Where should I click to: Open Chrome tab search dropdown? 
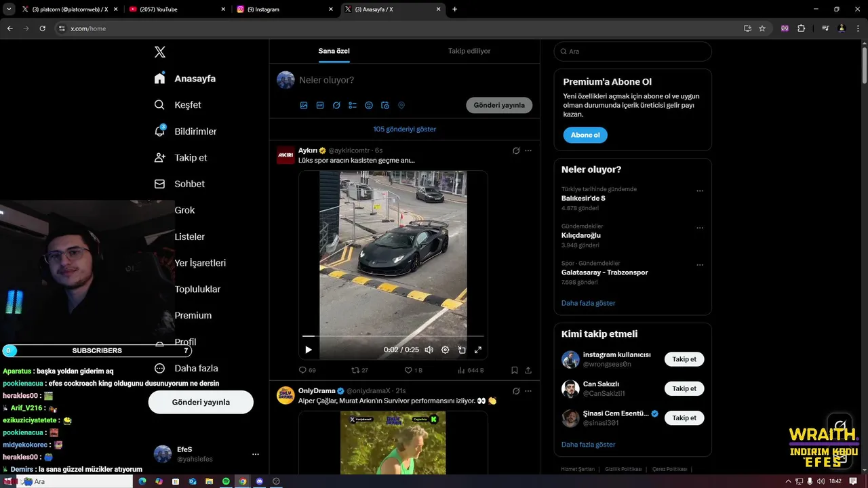(9, 9)
